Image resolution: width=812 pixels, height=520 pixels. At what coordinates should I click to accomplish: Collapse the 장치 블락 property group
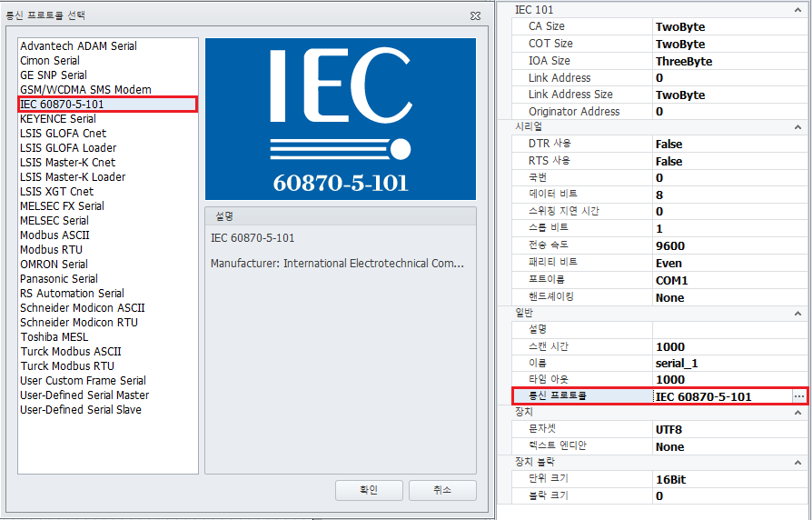coord(797,463)
